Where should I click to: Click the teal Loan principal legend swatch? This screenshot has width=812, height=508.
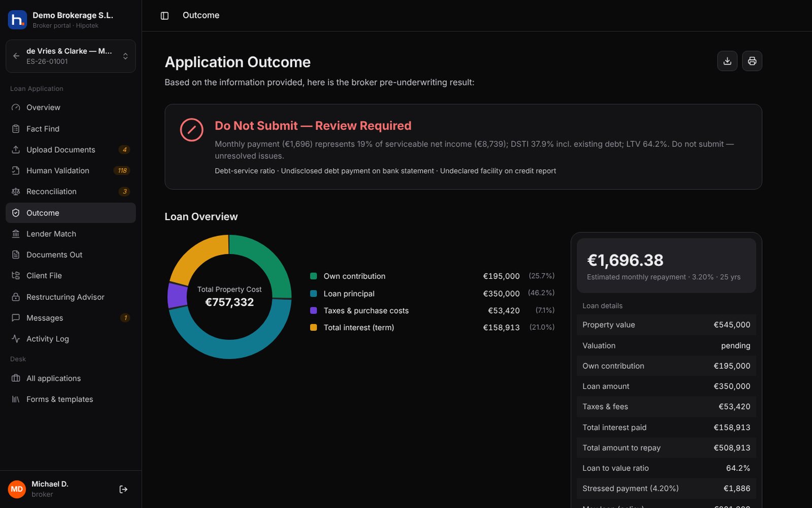[x=314, y=294]
